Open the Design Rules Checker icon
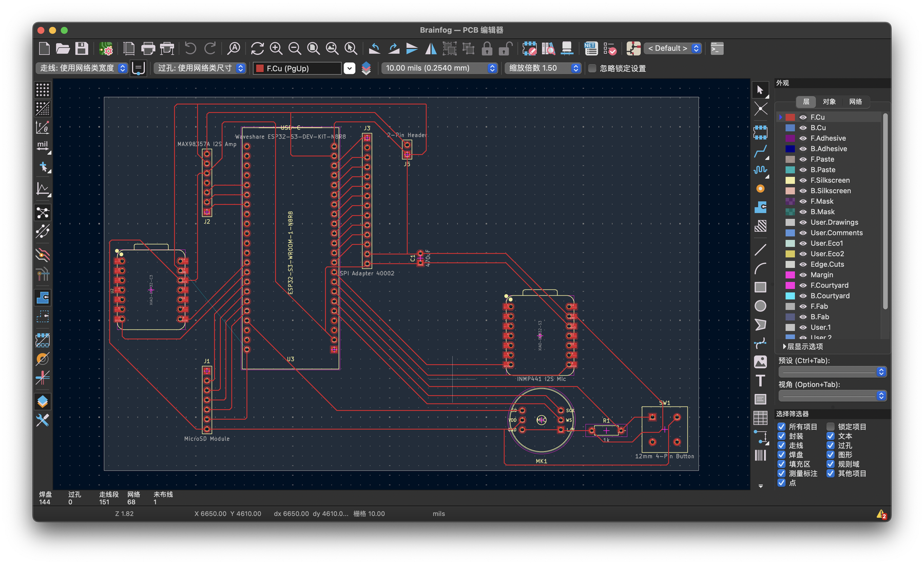924x565 pixels. [609, 49]
